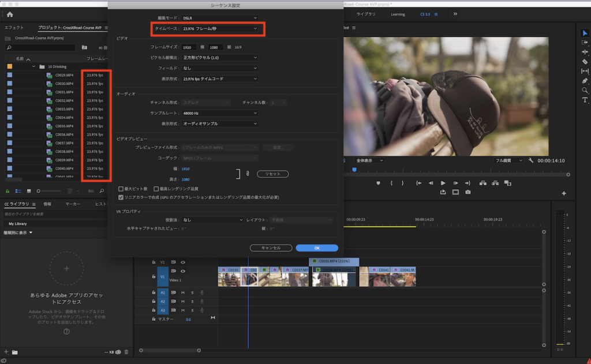Viewport: 591px width, 364px height.
Task: Open the Lift icon in playback controls
Action: point(482,182)
